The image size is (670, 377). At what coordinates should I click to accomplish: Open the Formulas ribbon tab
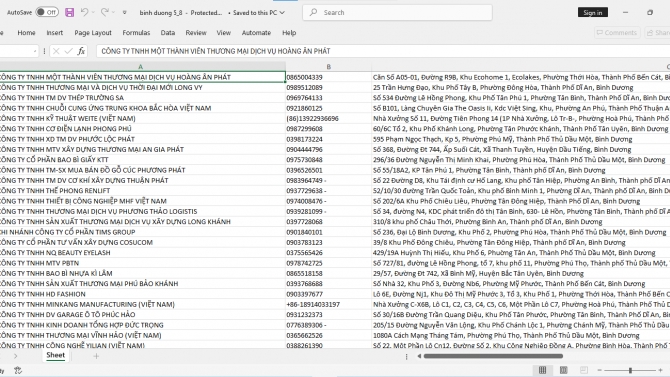(136, 32)
